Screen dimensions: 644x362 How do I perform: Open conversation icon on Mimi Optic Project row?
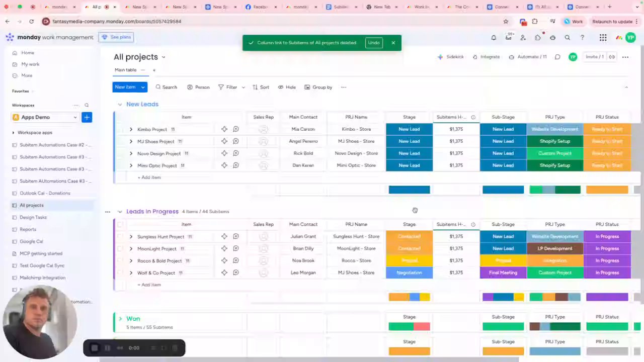235,165
